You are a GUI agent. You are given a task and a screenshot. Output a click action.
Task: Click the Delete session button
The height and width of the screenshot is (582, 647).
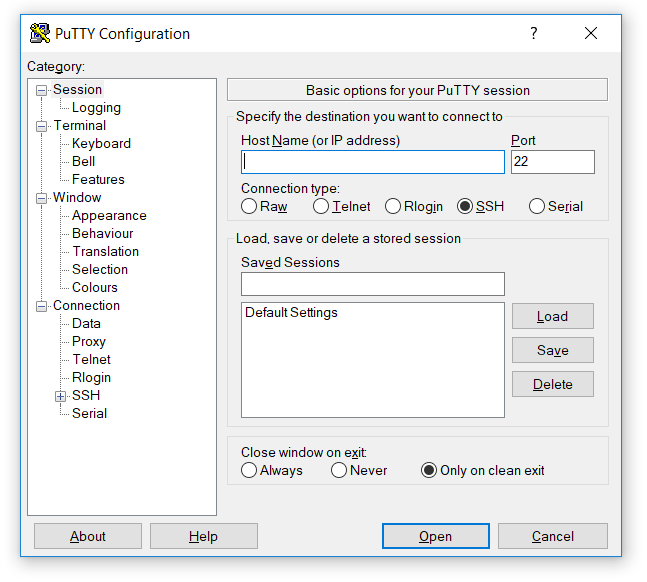coord(553,384)
